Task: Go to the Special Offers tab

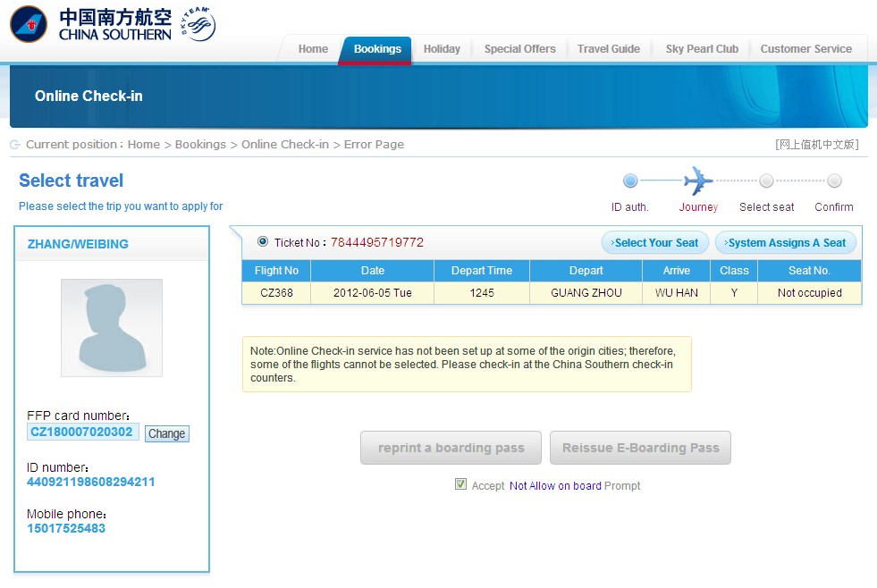Action: pos(519,49)
